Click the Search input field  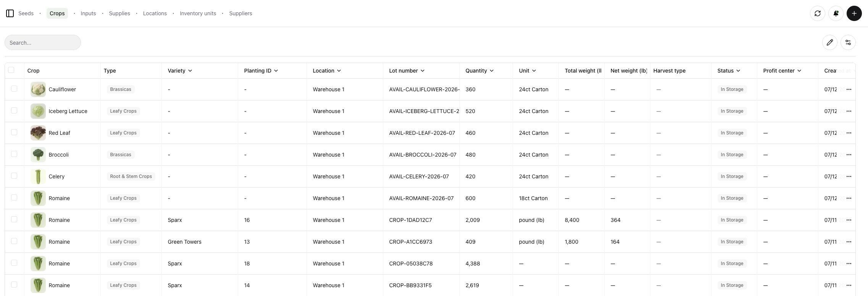point(43,42)
